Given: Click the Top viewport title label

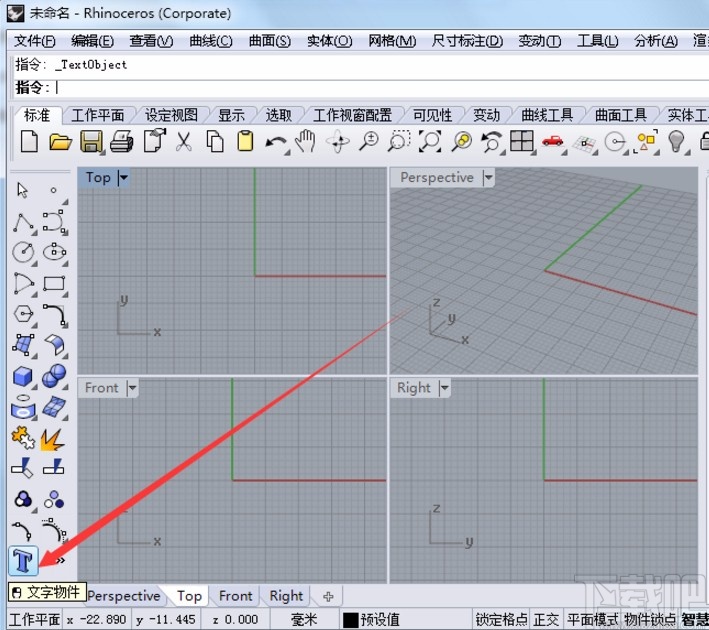Looking at the screenshot, I should [98, 178].
